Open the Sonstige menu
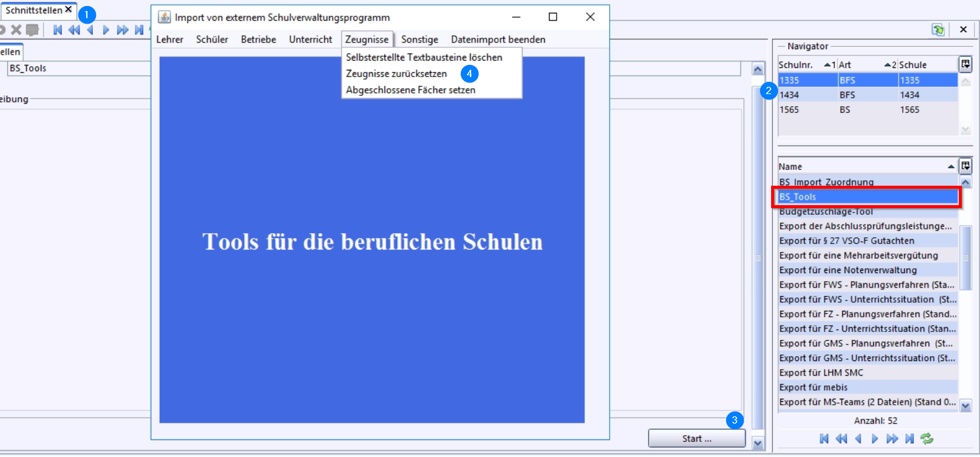Screen dimensions: 980x457 tap(420, 39)
